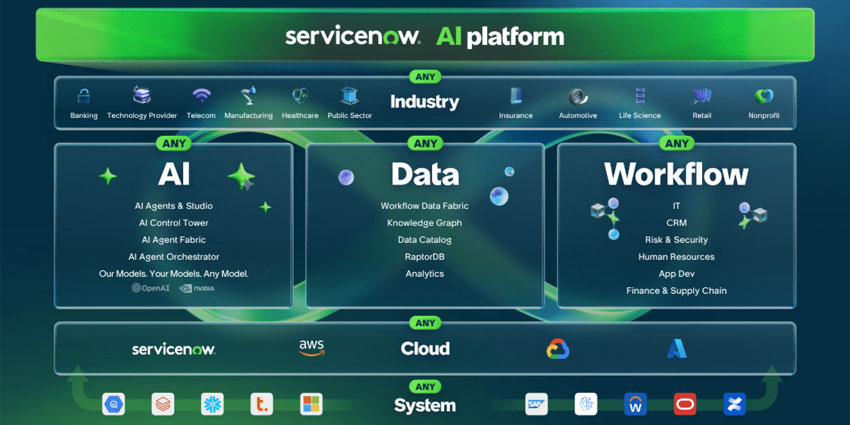Click the 'Cloud' heading
Screen dimensions: 850x425
coord(425,349)
